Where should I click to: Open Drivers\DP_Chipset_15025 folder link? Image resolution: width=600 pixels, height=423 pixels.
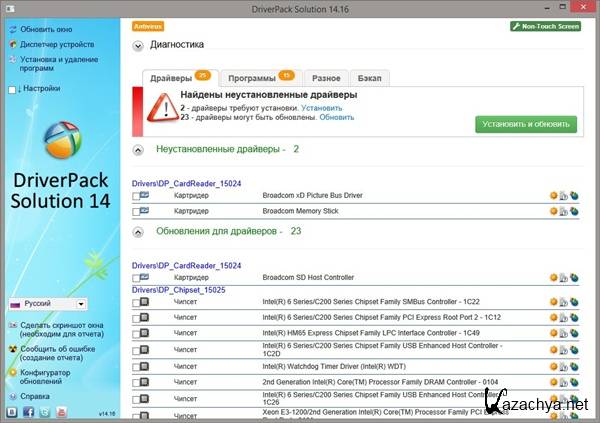coord(179,289)
